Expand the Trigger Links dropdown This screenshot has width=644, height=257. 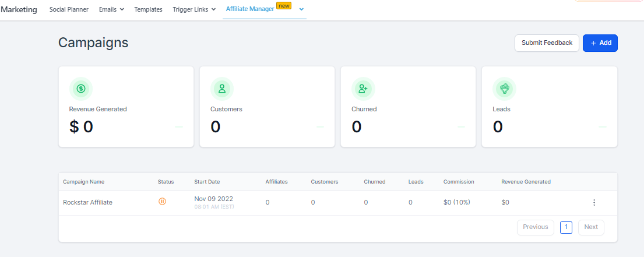tap(194, 9)
